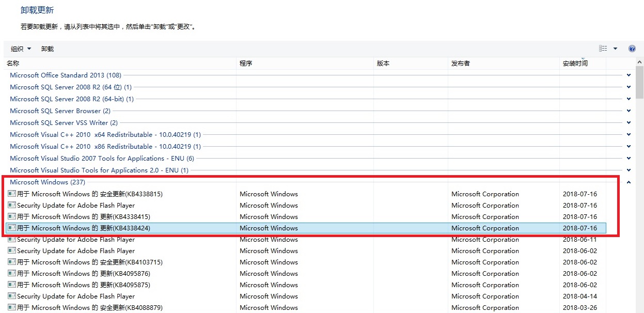Click the icon beside the KB4338815 security update
Viewport: 644px width, 313px height.
click(12, 194)
